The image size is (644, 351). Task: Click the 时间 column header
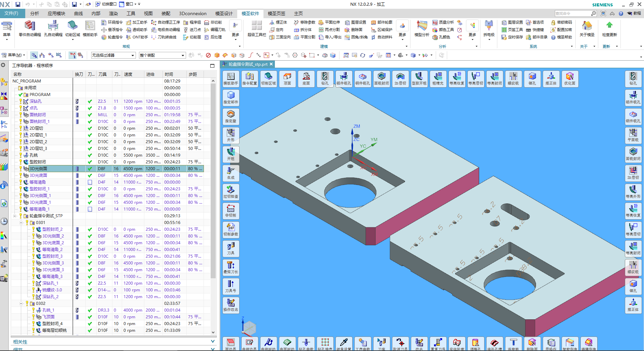(174, 74)
